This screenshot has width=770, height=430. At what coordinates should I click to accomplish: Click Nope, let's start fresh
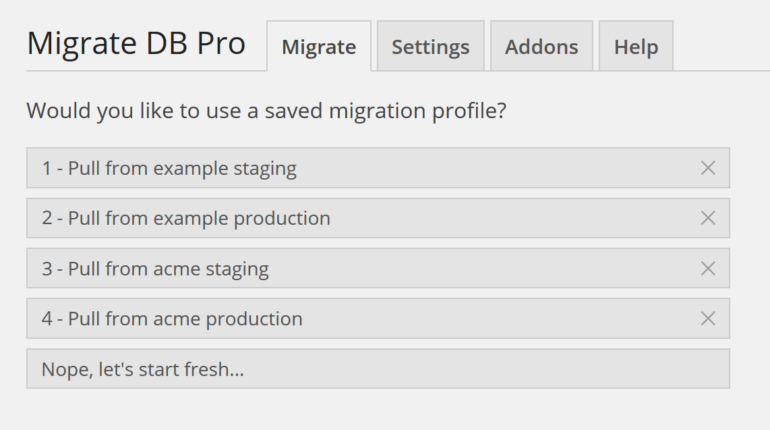(x=143, y=369)
